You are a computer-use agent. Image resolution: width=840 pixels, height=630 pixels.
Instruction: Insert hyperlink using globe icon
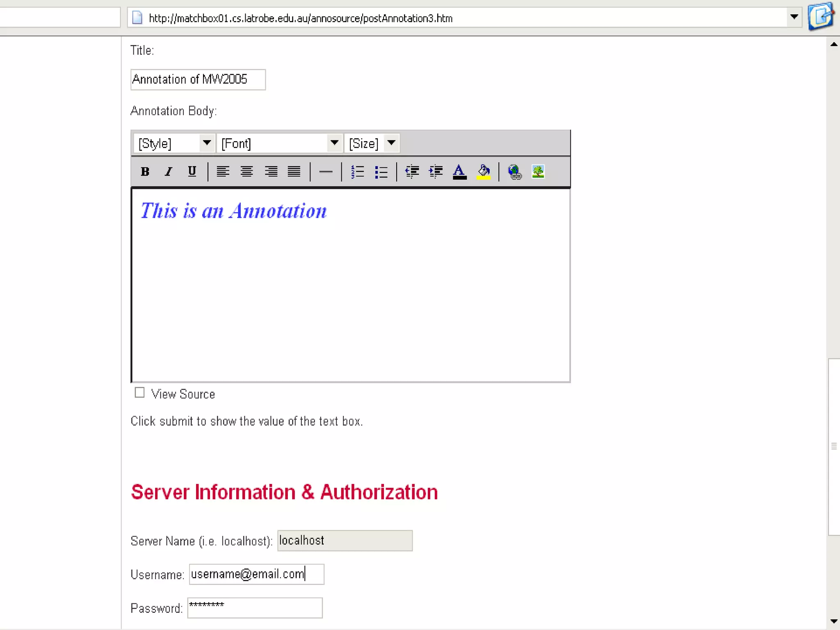coord(514,171)
